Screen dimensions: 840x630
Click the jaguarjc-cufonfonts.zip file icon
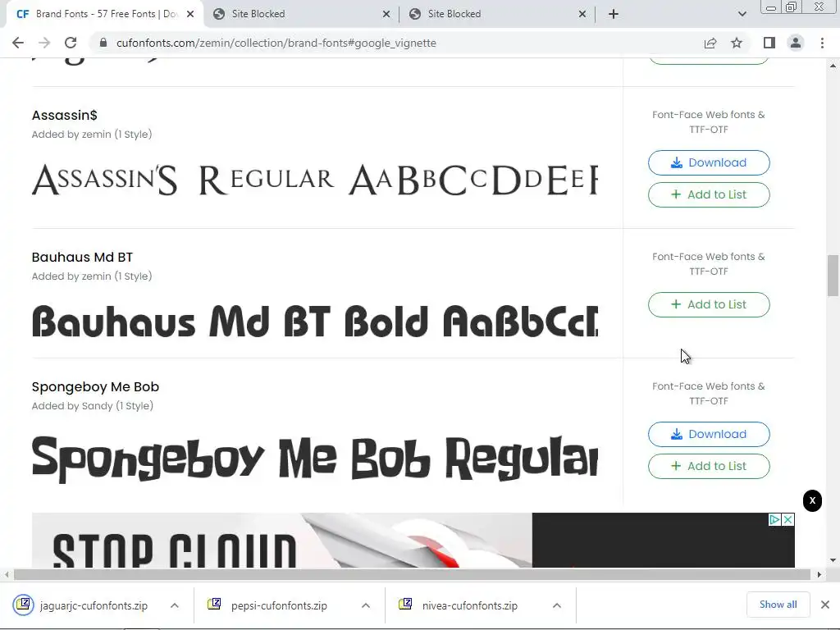click(x=24, y=605)
